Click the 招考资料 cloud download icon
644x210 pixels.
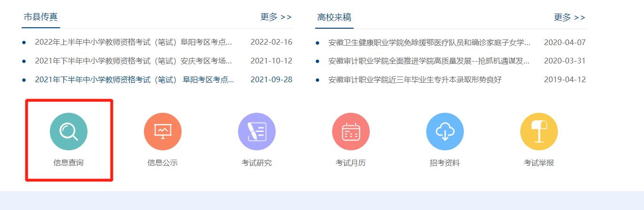(x=445, y=132)
